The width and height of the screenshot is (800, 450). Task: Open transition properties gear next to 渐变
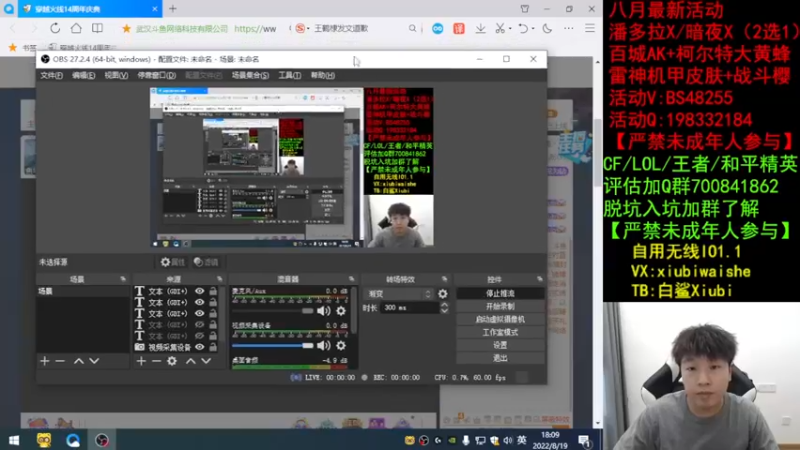[443, 294]
